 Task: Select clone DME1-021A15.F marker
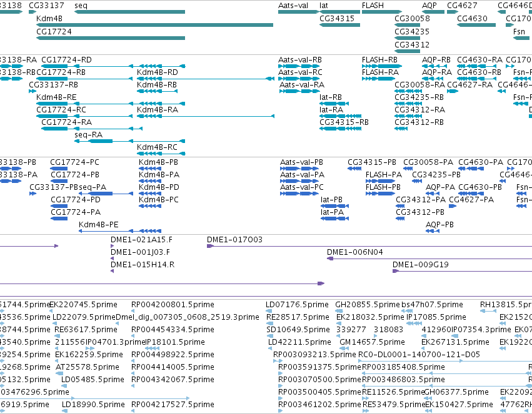[x=113, y=246]
